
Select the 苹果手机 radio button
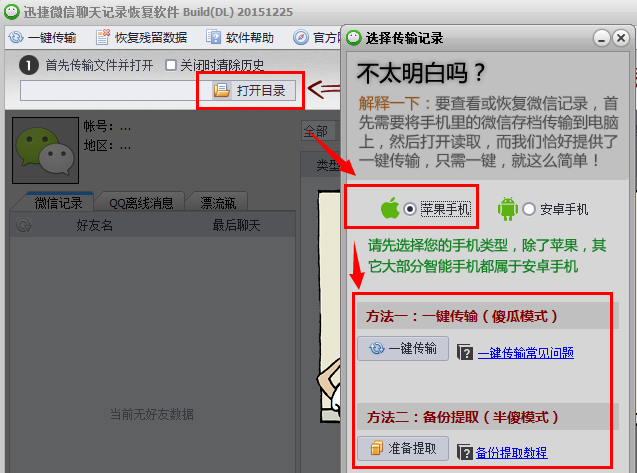tap(410, 209)
